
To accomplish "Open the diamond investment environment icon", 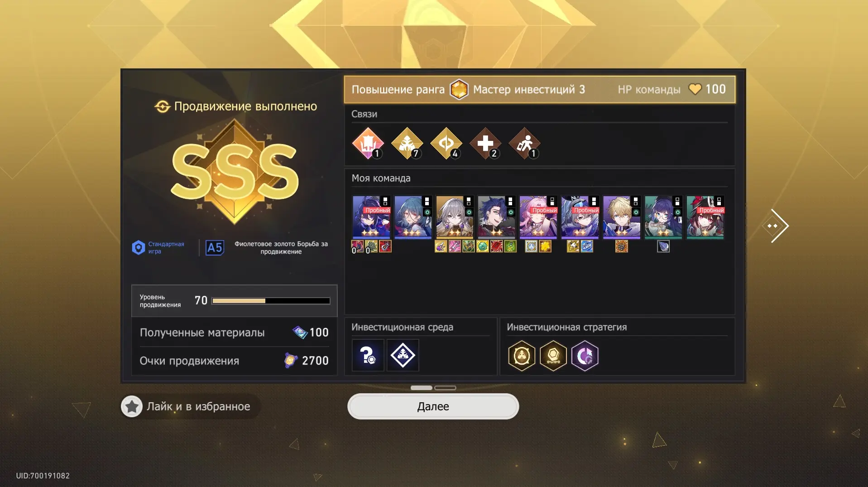I will (x=403, y=355).
